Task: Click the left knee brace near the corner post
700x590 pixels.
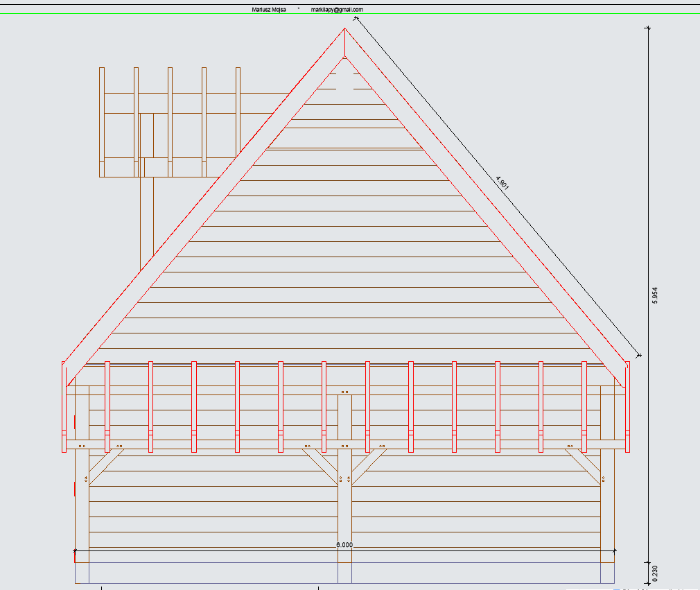Action: (105, 466)
